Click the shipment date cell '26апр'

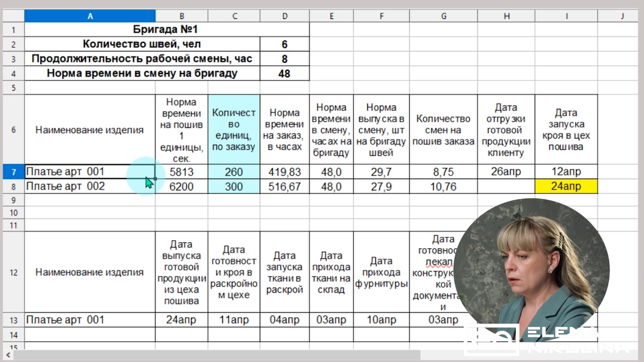[506, 172]
